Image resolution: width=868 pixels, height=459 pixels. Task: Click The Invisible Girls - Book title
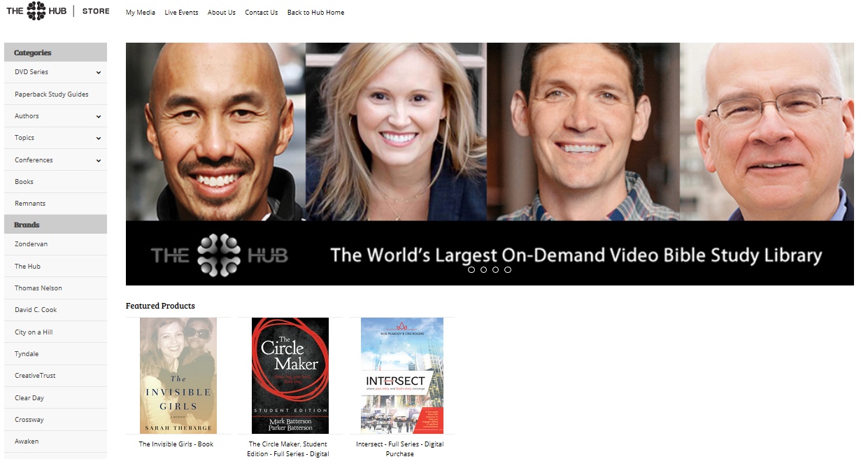(x=176, y=444)
